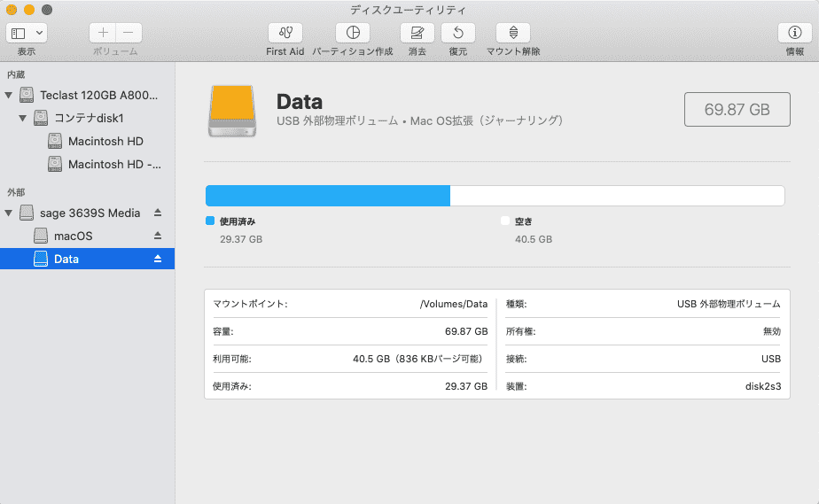Screen dimensions: 819x504
Task: Click the first Macintosh HD disk icon
Action: point(55,141)
